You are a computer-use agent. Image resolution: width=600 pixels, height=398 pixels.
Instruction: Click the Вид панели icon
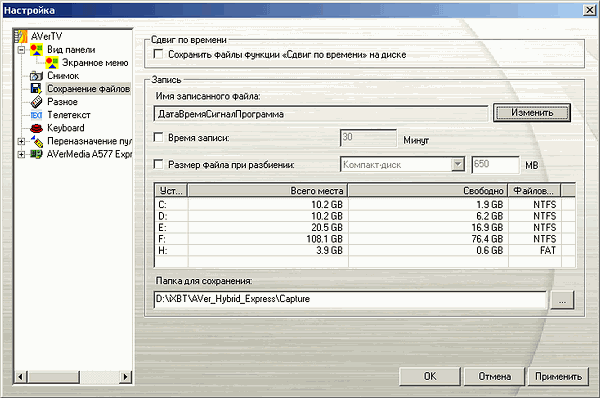tap(36, 50)
